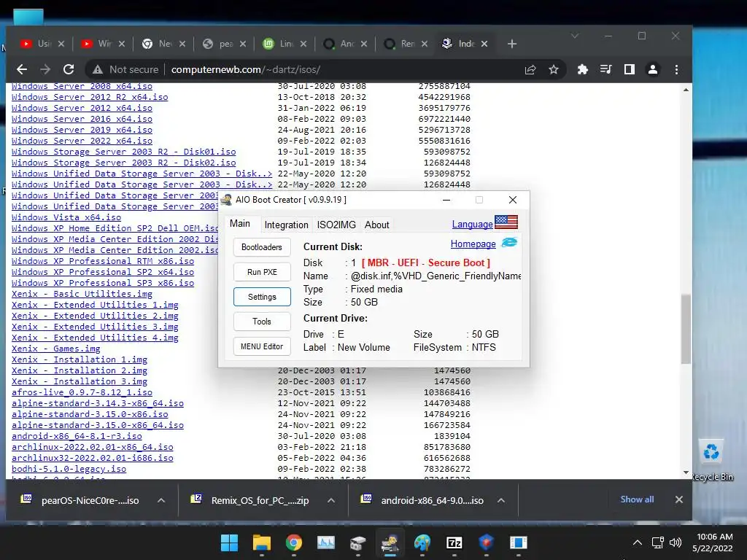Close the first YouTube tab
Viewport: 747px width, 560px height.
pyautogui.click(x=61, y=44)
